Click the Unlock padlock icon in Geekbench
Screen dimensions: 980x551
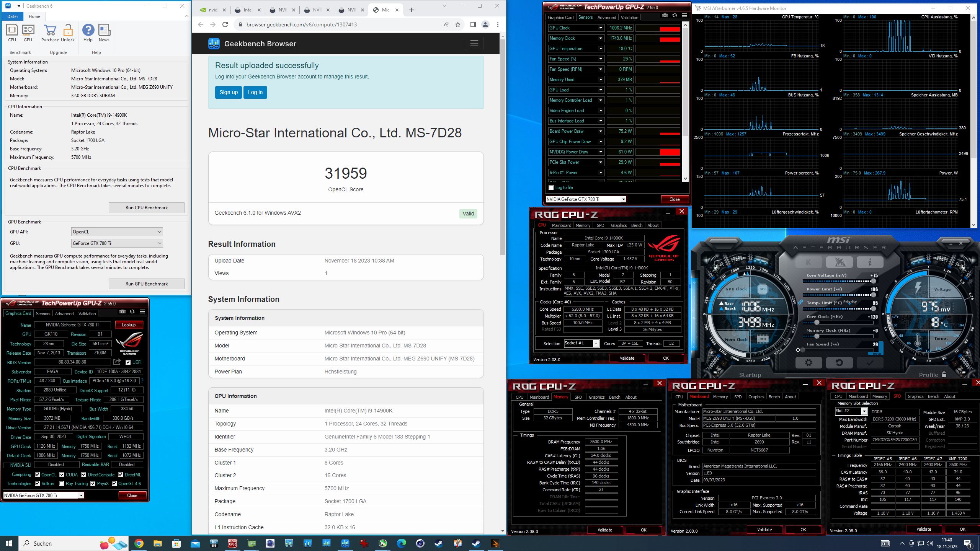tap(68, 33)
